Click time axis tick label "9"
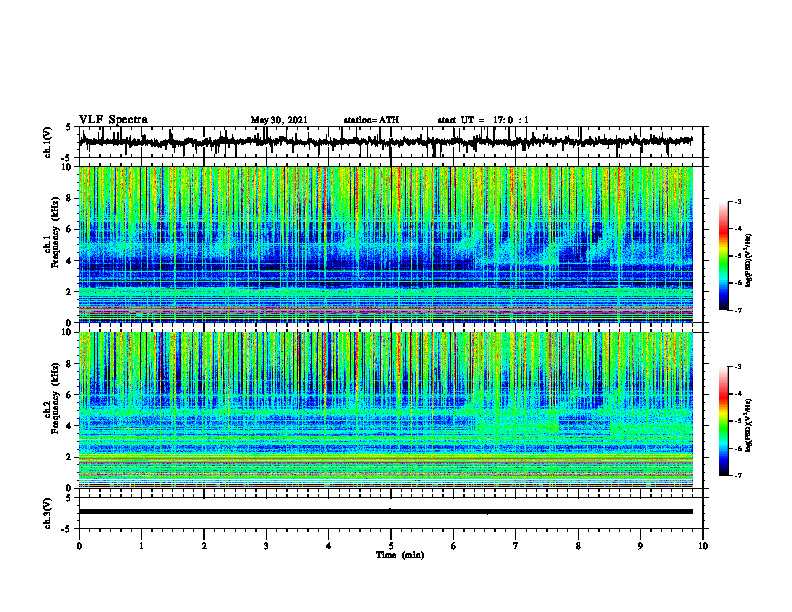 tap(640, 546)
